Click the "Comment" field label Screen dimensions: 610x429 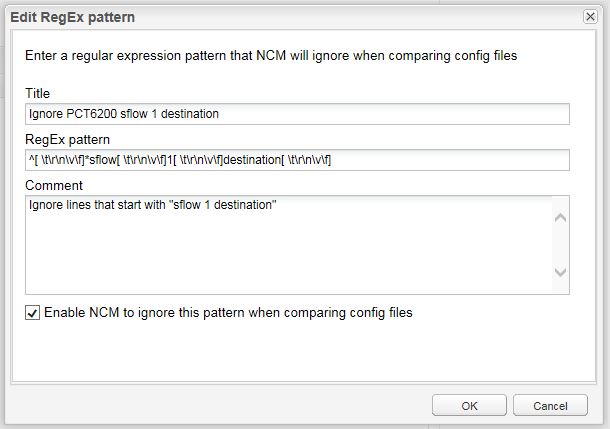tap(55, 185)
